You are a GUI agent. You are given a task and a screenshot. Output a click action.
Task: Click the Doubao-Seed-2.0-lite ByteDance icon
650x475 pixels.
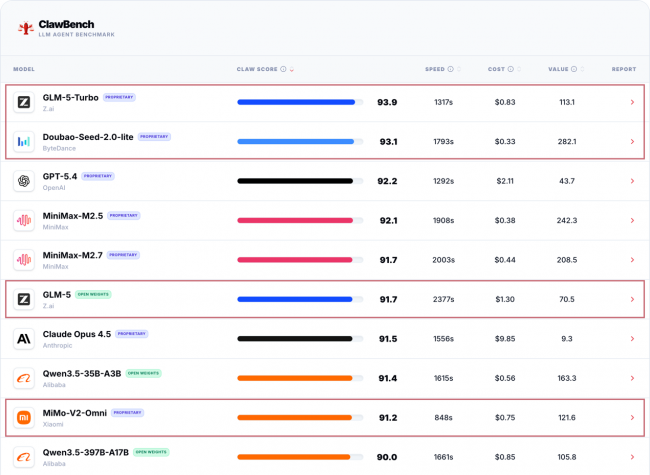coord(24,141)
